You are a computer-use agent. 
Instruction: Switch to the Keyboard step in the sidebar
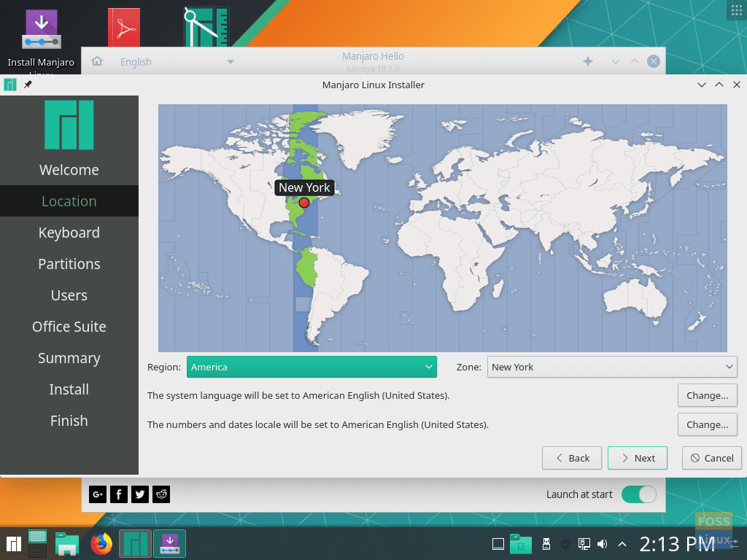69,232
